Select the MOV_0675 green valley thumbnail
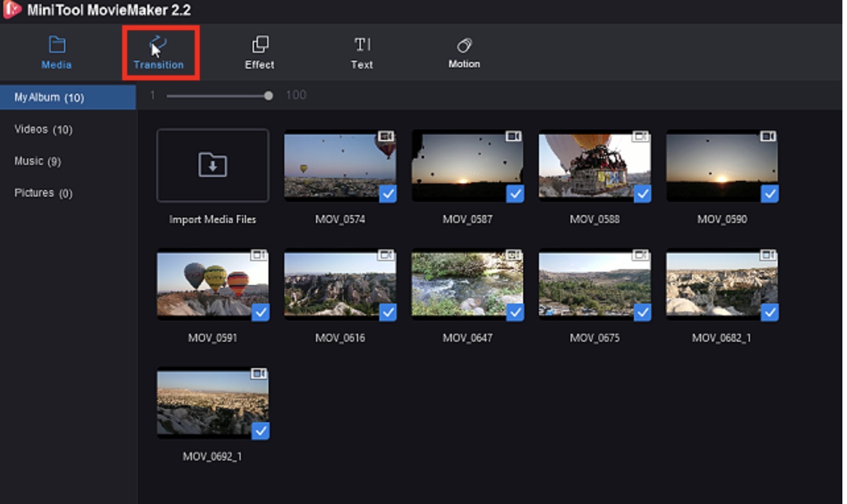This screenshot has width=847, height=504. 595,284
